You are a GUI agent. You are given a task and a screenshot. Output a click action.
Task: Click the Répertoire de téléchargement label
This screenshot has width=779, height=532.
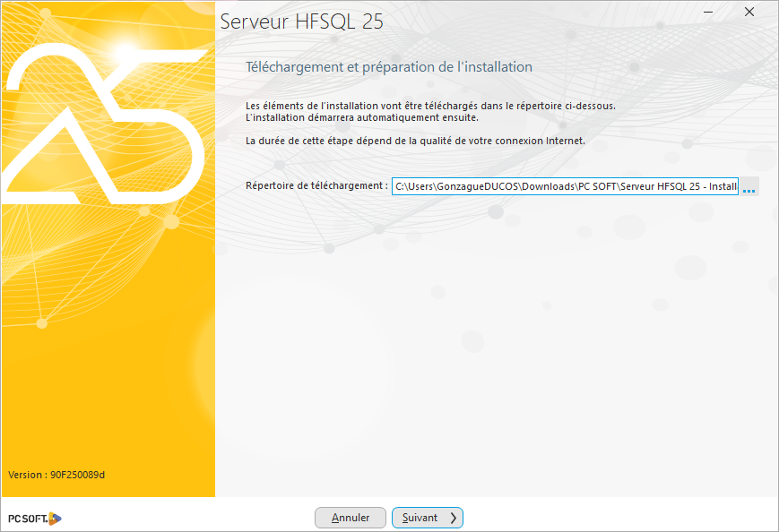pos(315,186)
